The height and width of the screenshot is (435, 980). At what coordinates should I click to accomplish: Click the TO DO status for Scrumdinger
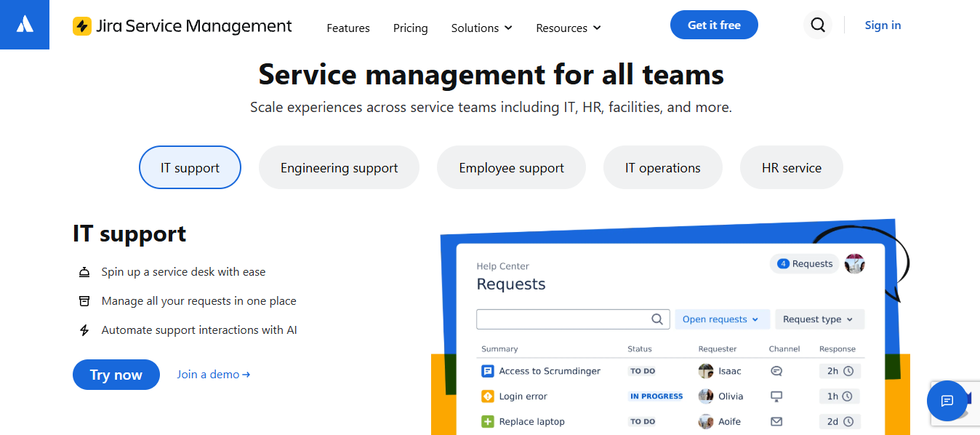643,371
